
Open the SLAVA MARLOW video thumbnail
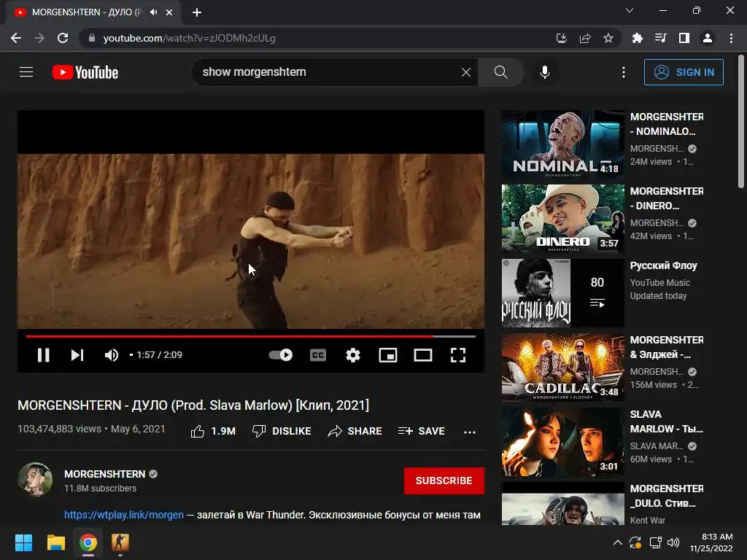pyautogui.click(x=563, y=442)
